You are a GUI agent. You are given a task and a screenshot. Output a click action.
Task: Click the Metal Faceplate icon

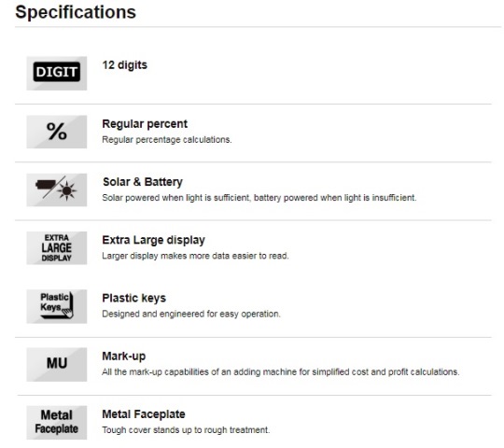[57, 422]
